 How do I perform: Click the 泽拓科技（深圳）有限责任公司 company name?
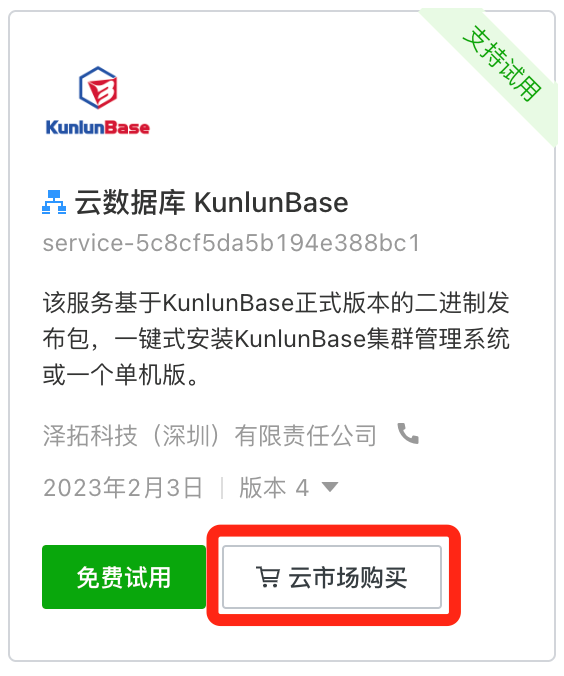[210, 435]
